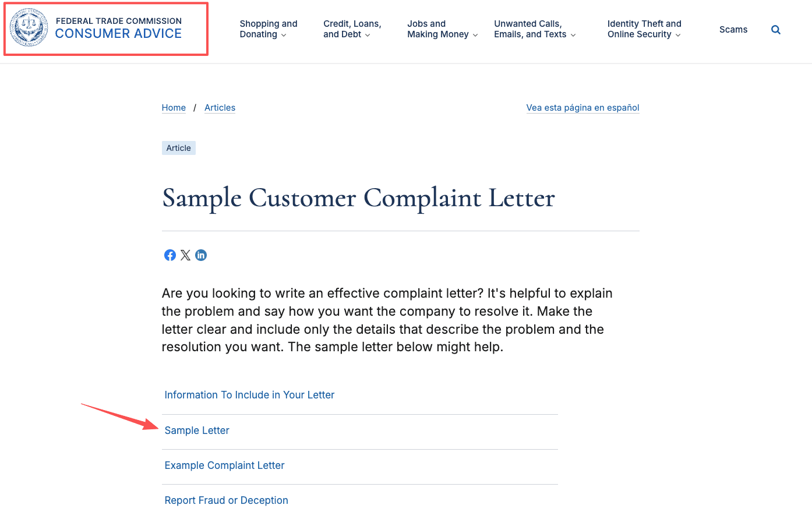This screenshot has height=519, width=812.
Task: Open the Articles breadcrumb link
Action: 220,108
